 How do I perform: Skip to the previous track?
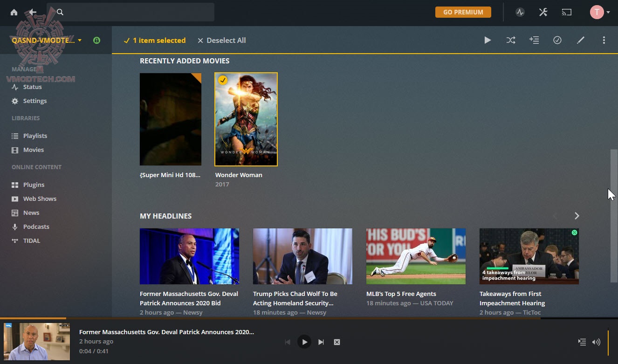coord(288,342)
